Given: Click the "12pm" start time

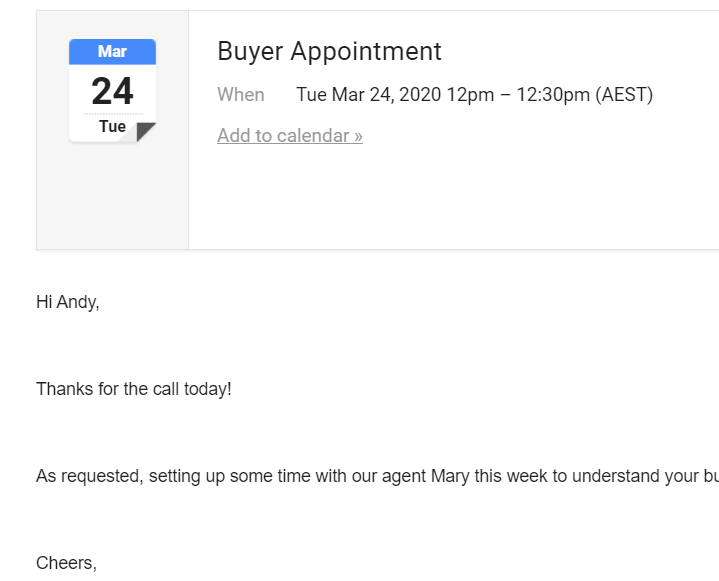Looking at the screenshot, I should click(470, 94).
